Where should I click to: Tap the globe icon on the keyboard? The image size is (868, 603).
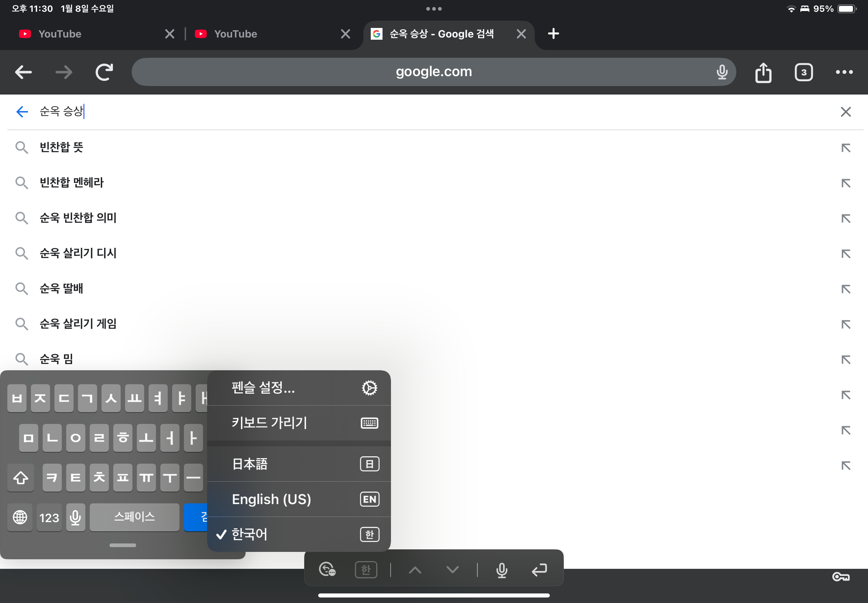[x=20, y=517]
